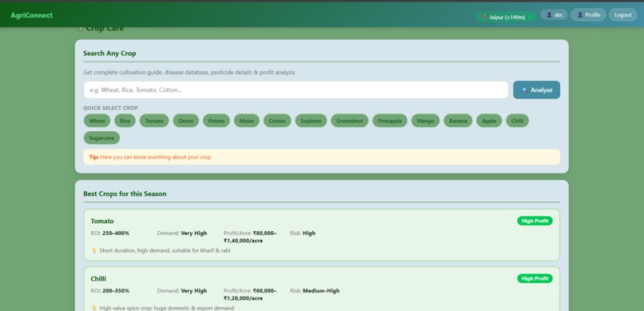Screen dimensions: 644x311
Task: Select the Tomato quick crop chip
Action: pyautogui.click(x=154, y=121)
